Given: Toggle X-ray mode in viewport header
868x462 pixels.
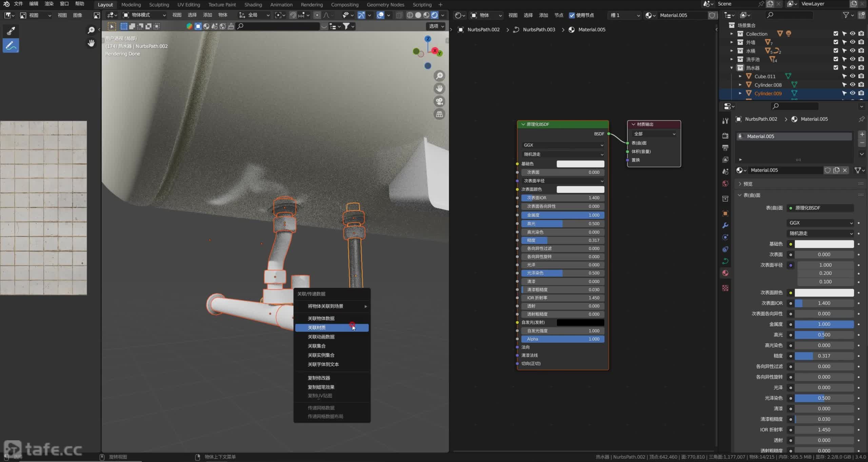Looking at the screenshot, I should tap(399, 15).
